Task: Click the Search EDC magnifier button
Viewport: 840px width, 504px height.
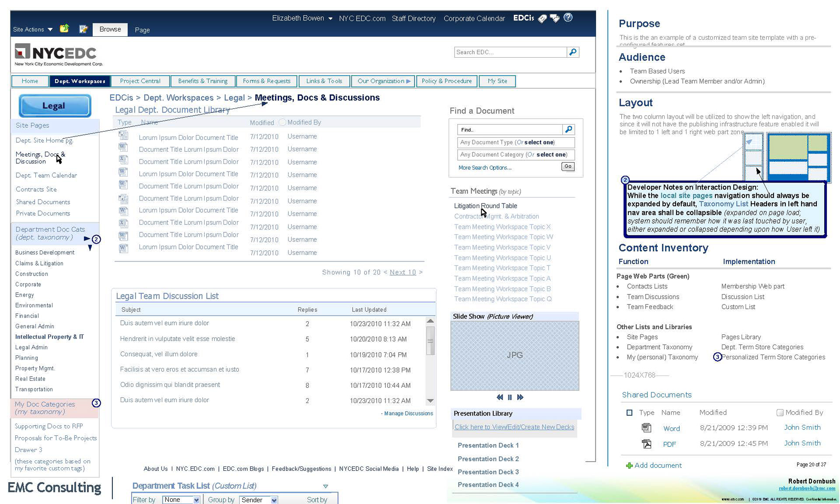Action: [x=573, y=52]
